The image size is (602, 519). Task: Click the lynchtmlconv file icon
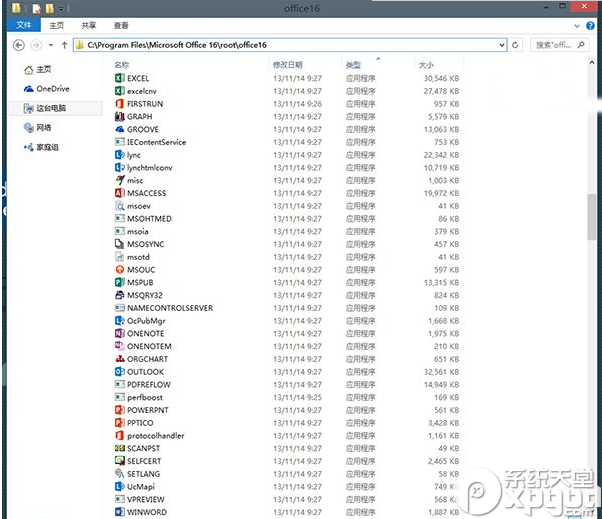(x=120, y=167)
